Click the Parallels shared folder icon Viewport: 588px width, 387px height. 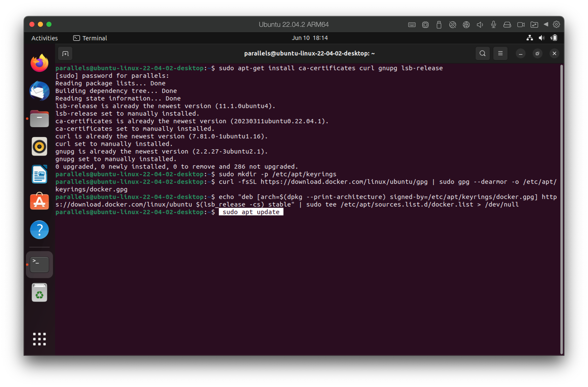coord(534,24)
